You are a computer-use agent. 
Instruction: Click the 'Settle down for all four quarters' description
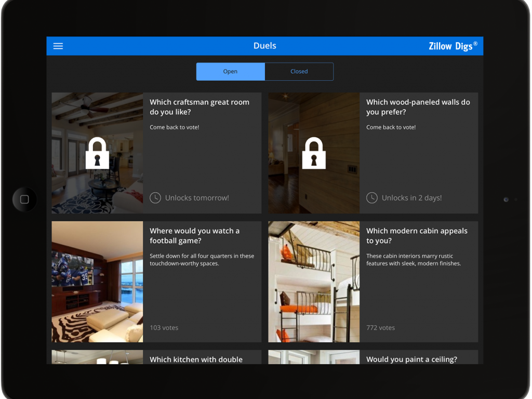coord(202,260)
